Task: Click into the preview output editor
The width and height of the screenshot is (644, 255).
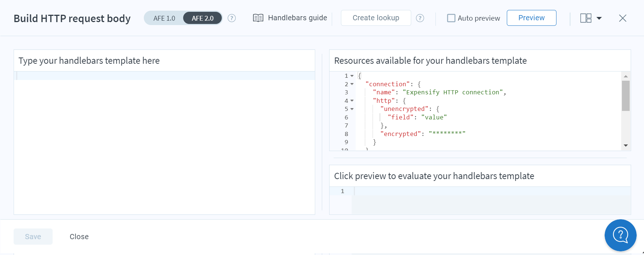Action: 491,200
